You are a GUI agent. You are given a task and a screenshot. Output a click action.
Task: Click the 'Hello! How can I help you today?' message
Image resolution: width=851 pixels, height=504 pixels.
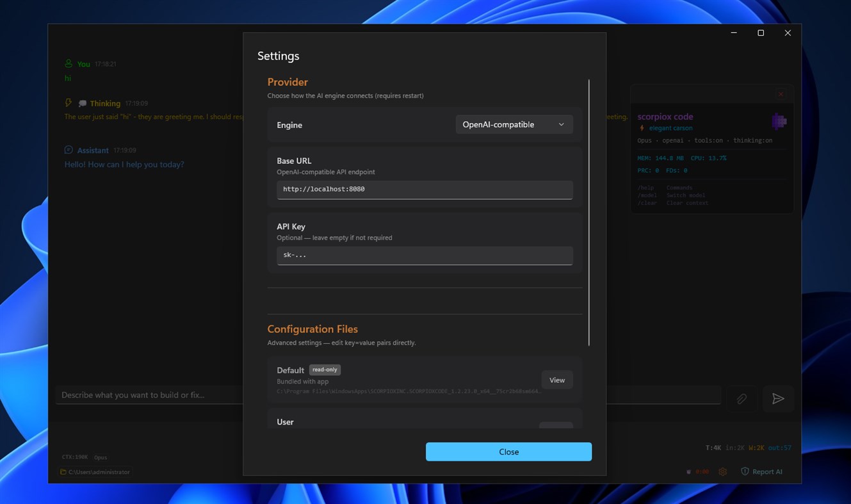point(124,165)
